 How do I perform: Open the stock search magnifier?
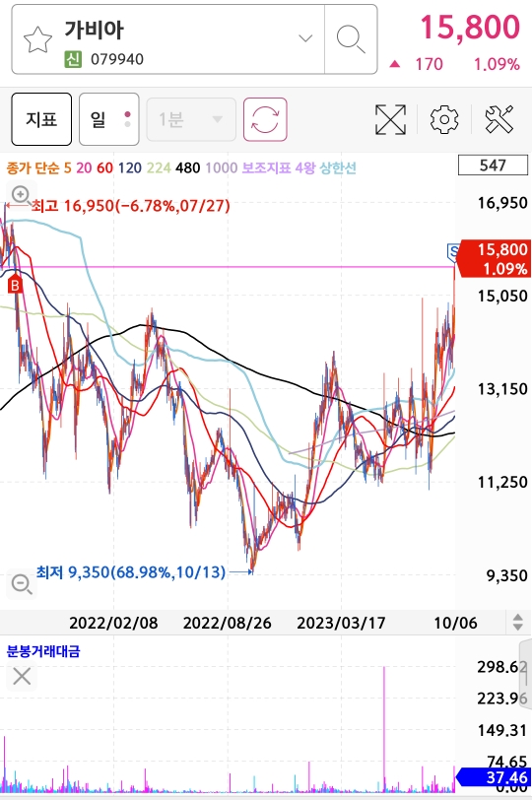[351, 39]
